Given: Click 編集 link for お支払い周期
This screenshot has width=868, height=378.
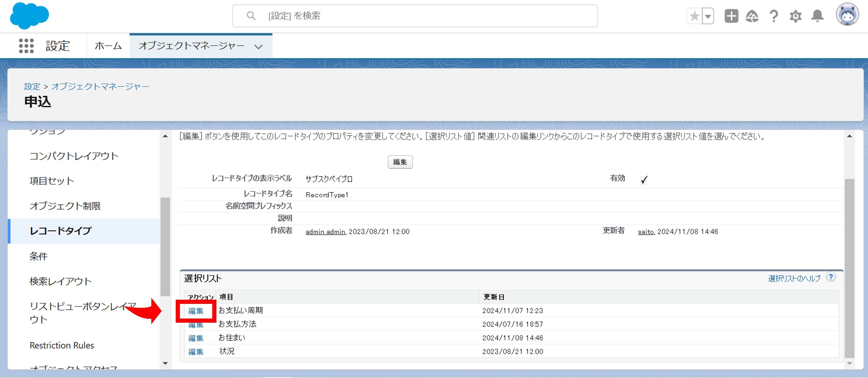Looking at the screenshot, I should click(196, 311).
